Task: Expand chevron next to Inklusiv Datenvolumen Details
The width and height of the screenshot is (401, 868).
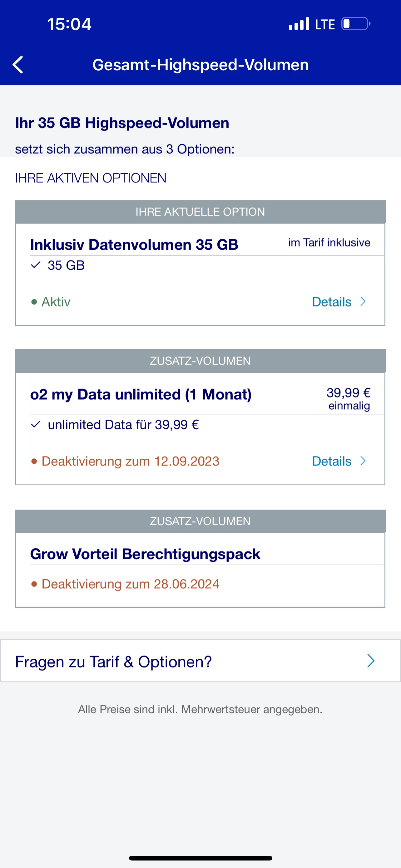Action: tap(363, 302)
